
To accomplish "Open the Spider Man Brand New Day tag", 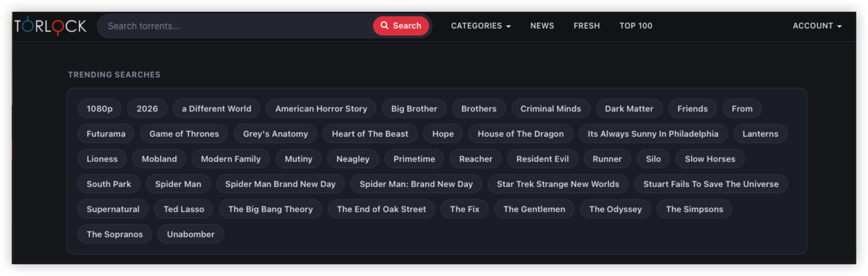I will (x=281, y=184).
